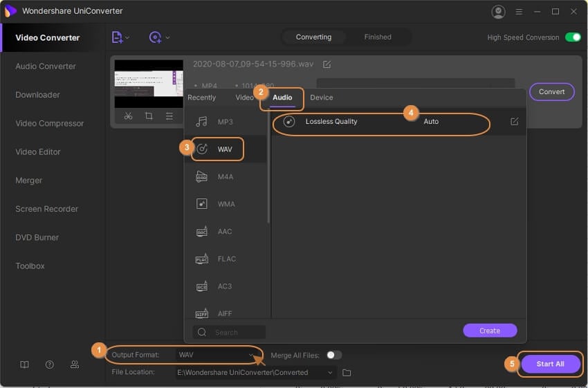Image resolution: width=588 pixels, height=388 pixels.
Task: Open Video Compressor in sidebar
Action: pyautogui.click(x=50, y=123)
